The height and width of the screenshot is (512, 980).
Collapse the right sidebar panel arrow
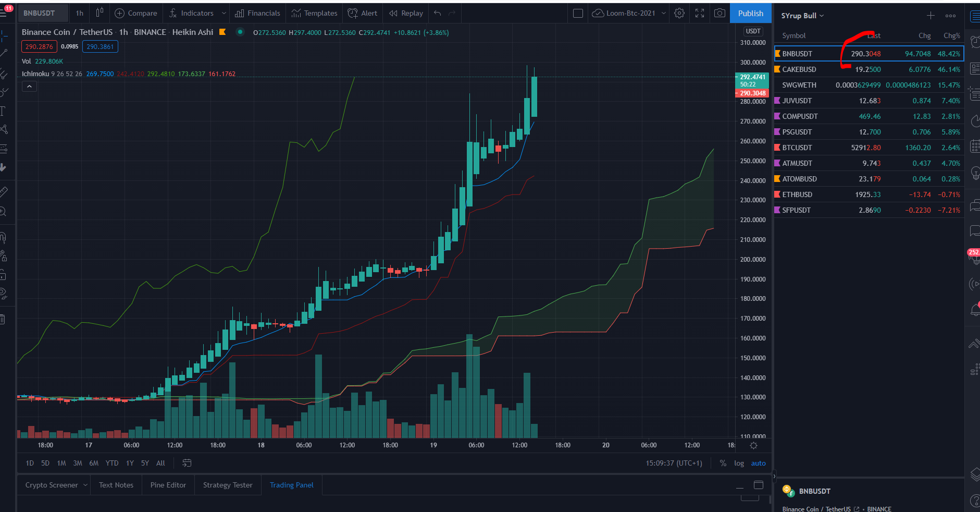tap(774, 476)
